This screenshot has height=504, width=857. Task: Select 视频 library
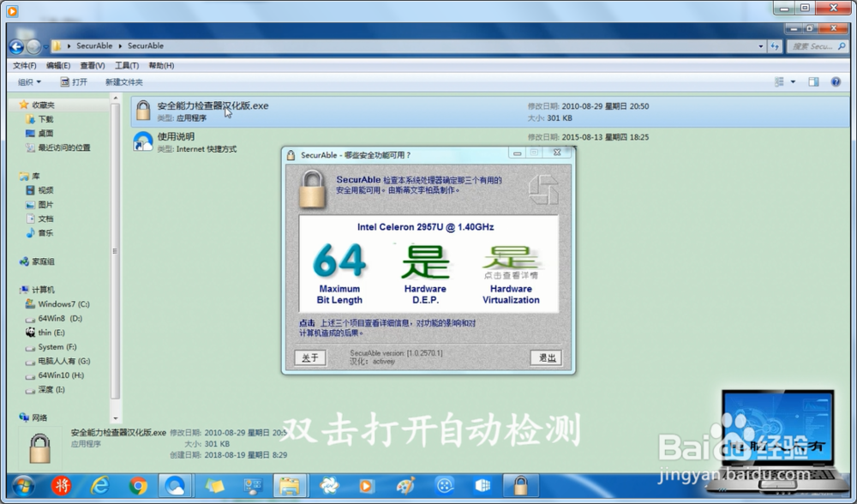[40, 190]
